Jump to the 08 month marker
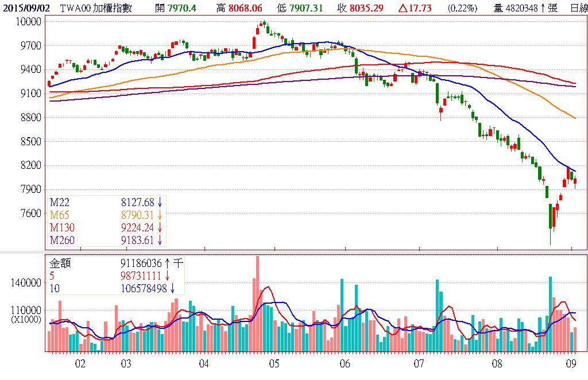Screen dimensions: 588x380 [x=497, y=363]
